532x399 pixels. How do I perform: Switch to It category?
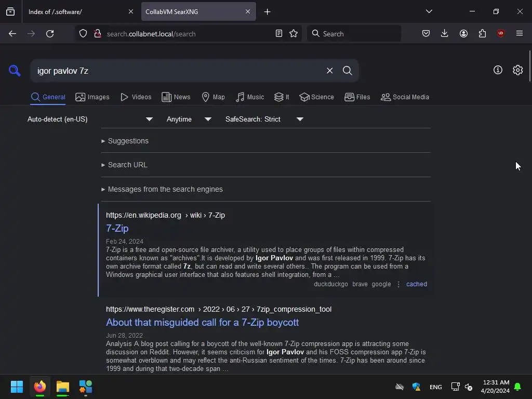[x=282, y=97]
